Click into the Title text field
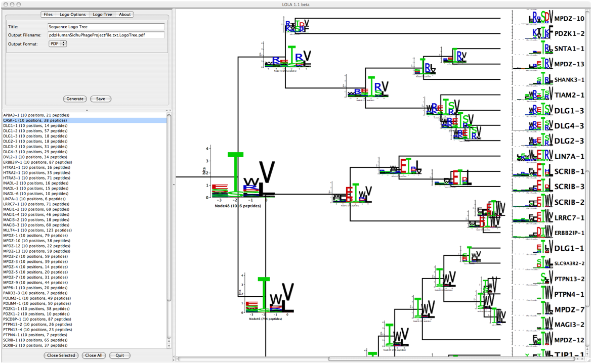592x364 pixels. (x=106, y=27)
